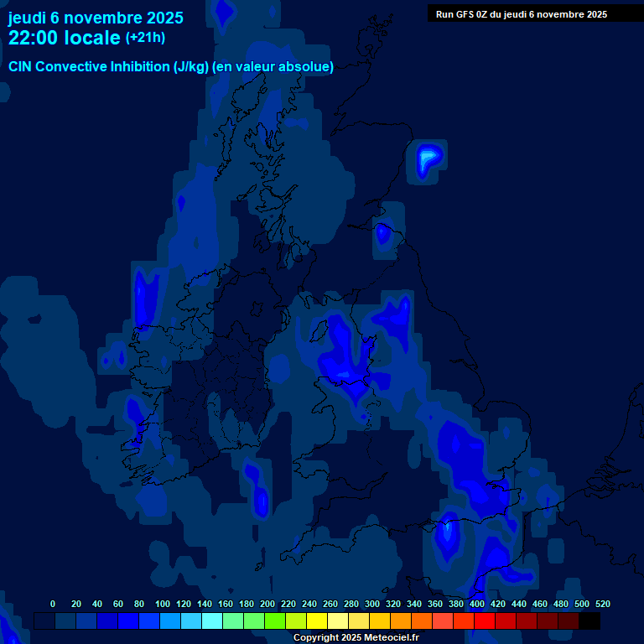This screenshot has width=644, height=644.
Task: Click the date 'jeudi 6 novembre 2025' title
Action: [x=96, y=18]
